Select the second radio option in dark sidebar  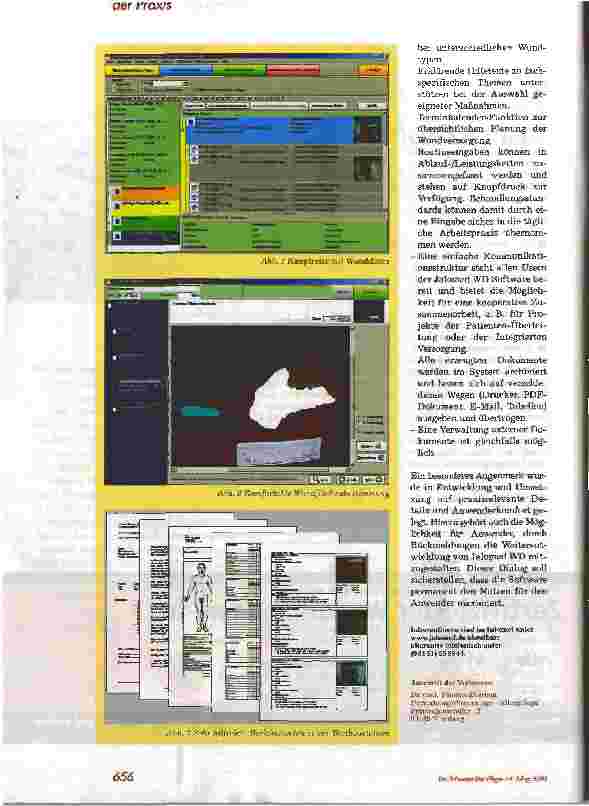click(114, 356)
